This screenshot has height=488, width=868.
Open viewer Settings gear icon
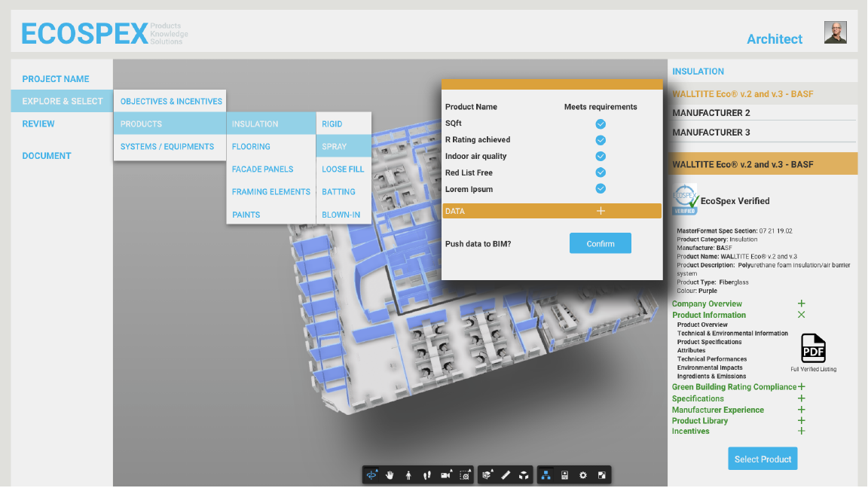583,474
